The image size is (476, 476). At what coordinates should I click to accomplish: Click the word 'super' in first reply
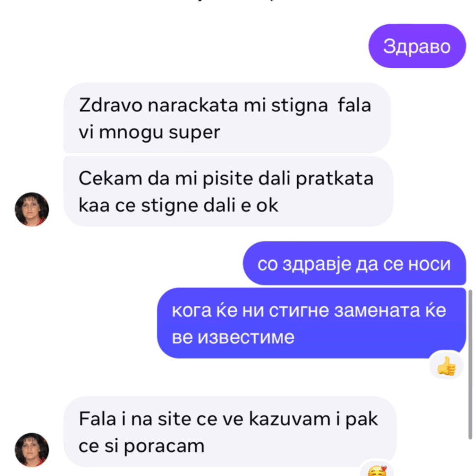tap(194, 132)
